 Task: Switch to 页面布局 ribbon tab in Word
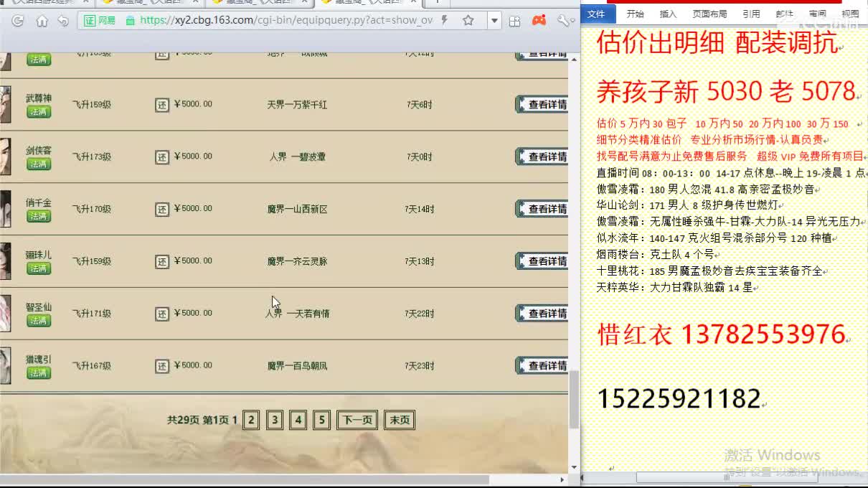tap(709, 14)
